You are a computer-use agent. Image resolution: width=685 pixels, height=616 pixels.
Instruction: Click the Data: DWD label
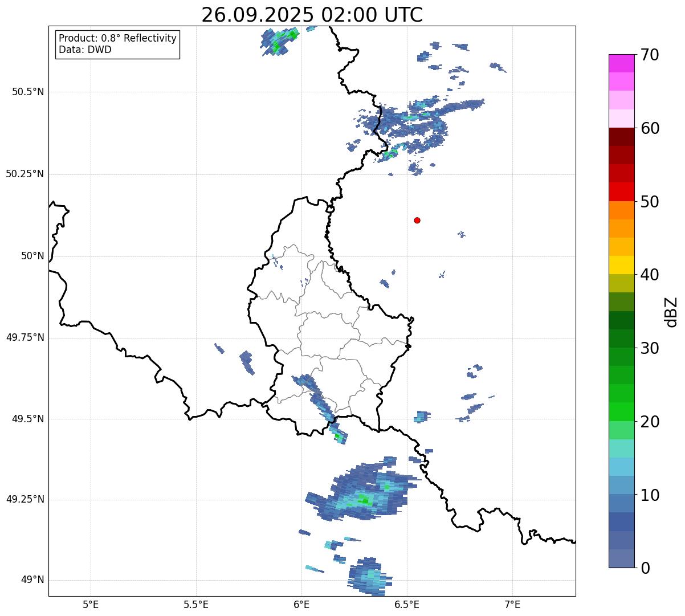[85, 50]
